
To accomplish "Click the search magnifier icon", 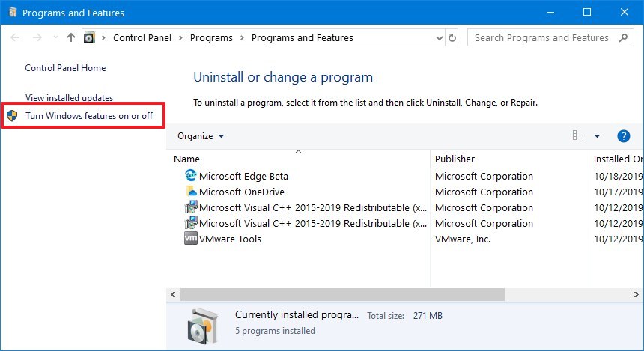I will (x=623, y=37).
